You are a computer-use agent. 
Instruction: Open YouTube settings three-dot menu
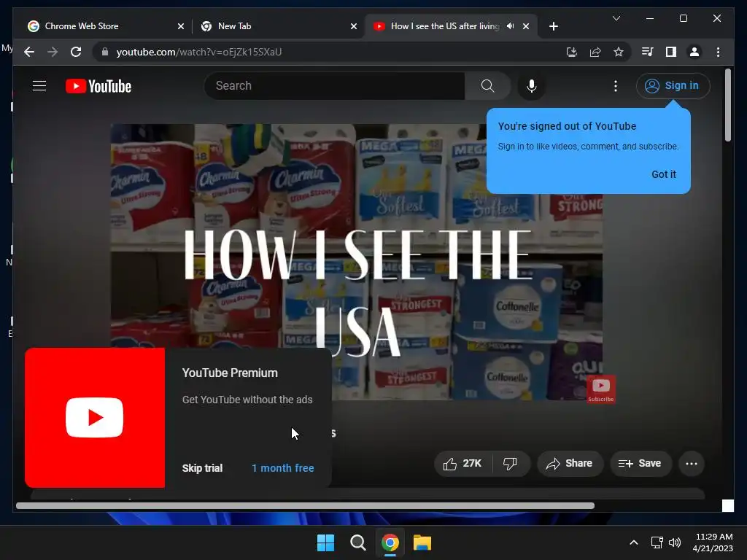point(616,86)
